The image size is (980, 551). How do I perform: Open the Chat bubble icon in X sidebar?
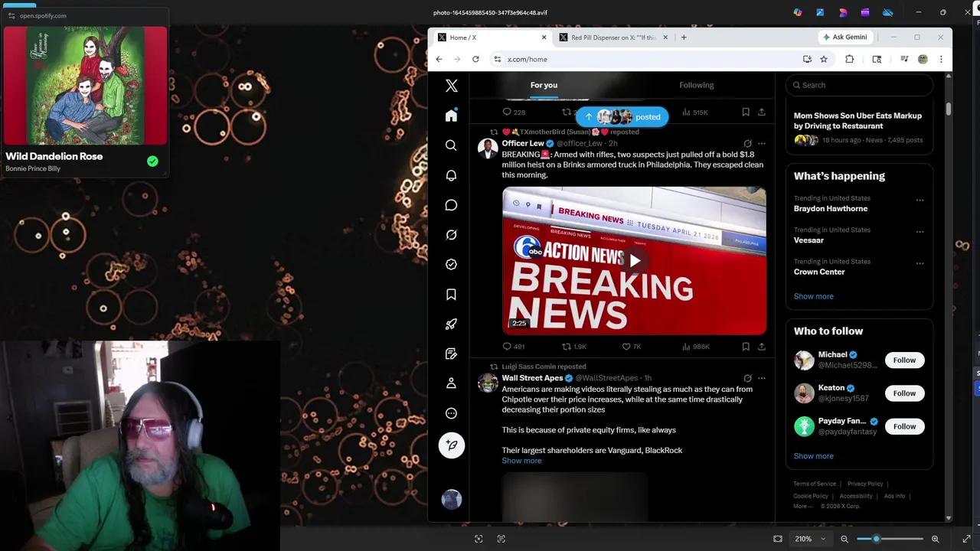coord(451,205)
